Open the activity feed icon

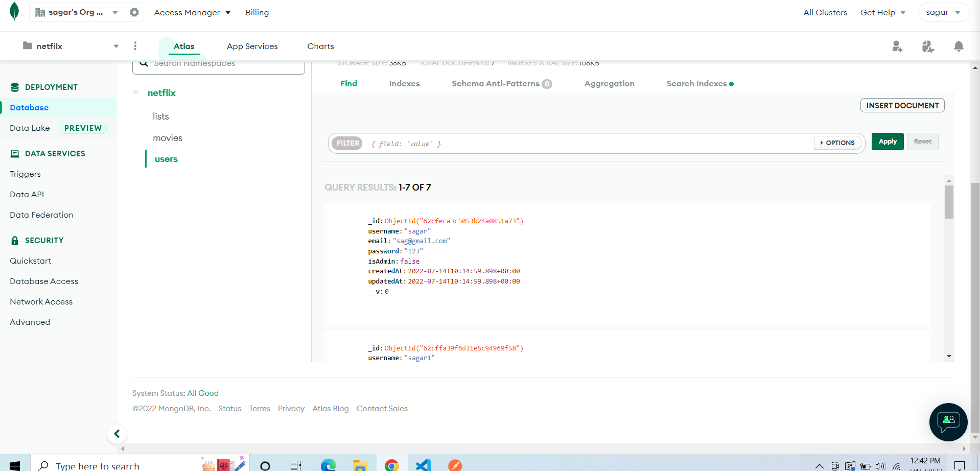(x=928, y=46)
